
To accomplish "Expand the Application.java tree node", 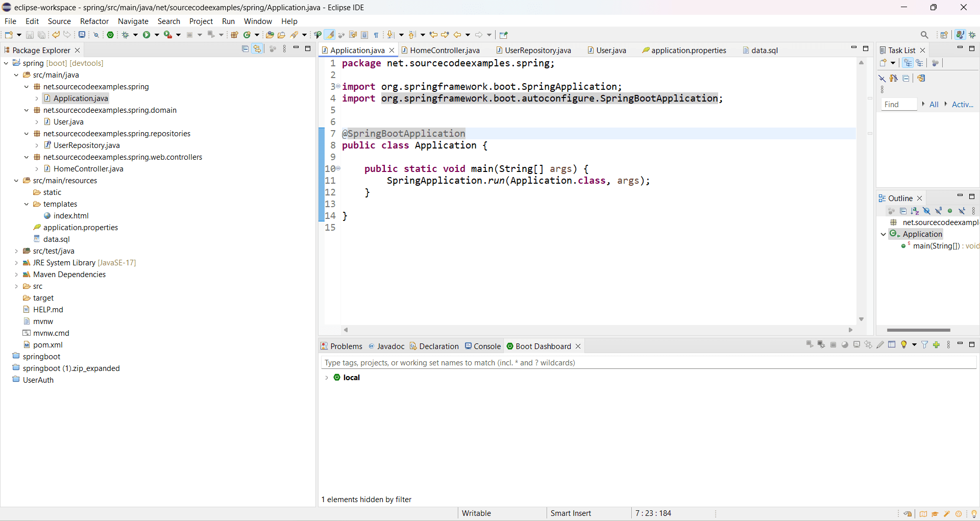I will pos(37,98).
